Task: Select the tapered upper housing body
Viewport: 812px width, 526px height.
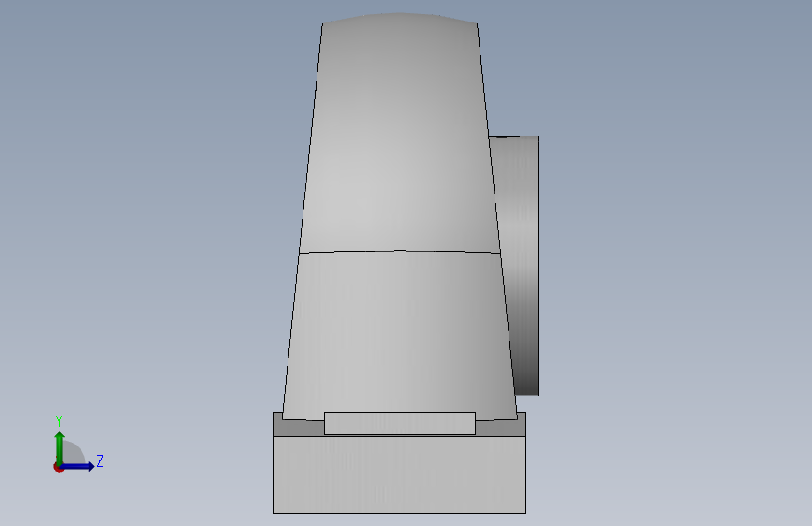Action: (x=399, y=135)
